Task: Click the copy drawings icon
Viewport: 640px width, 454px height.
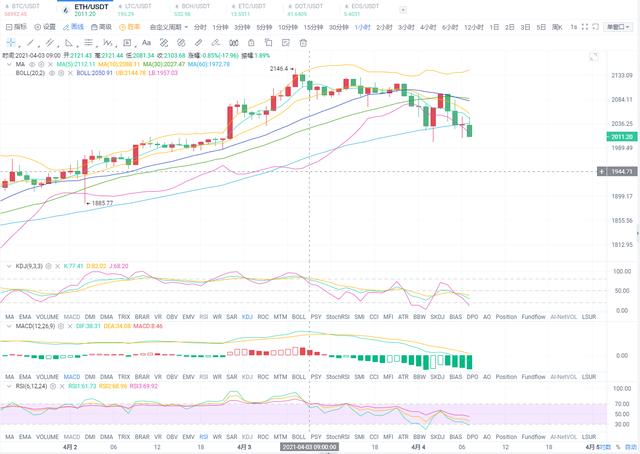Action: 268,42
